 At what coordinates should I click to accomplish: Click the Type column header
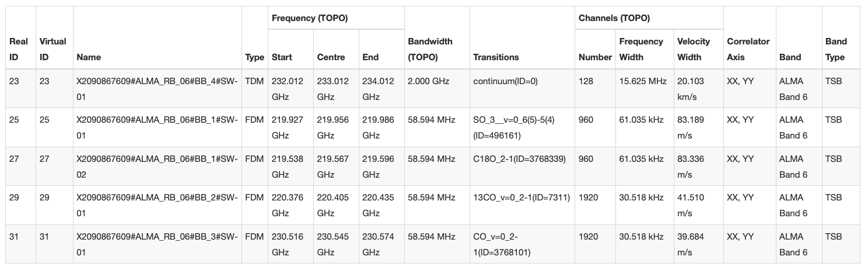pos(254,57)
